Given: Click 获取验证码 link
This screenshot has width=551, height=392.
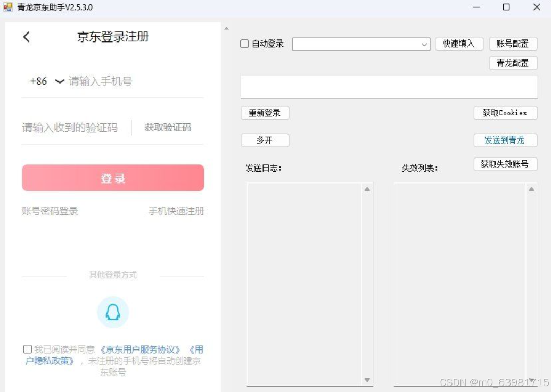Looking at the screenshot, I should tap(168, 128).
